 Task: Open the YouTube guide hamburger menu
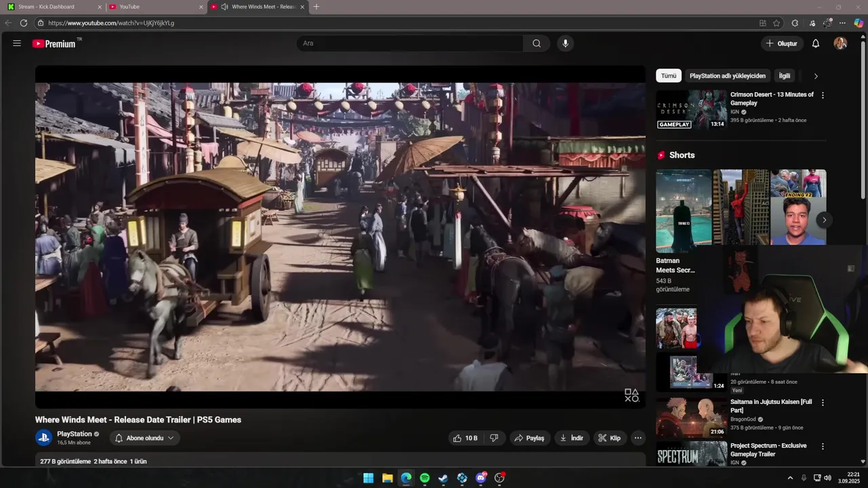[x=17, y=43]
